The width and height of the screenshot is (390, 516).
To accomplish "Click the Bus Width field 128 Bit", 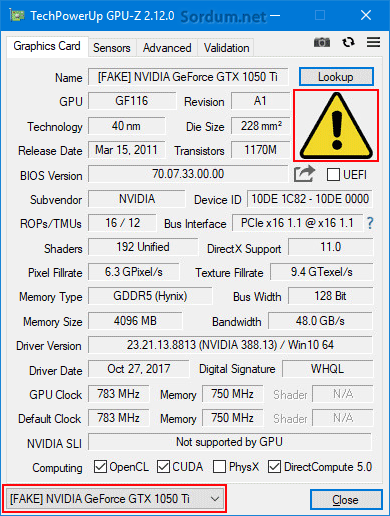I will [330, 296].
